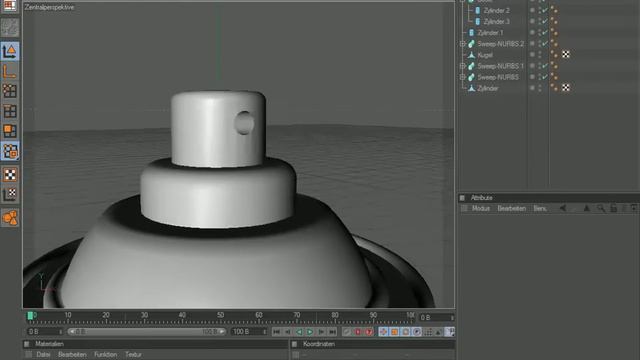Click the last icon in timeline toolbar
This screenshot has width=640, height=360.
tap(449, 332)
